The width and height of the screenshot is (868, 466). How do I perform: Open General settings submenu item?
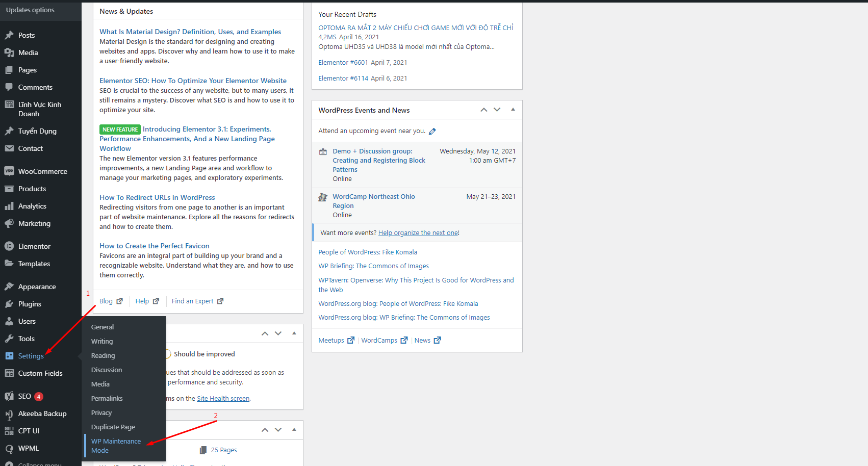(x=103, y=327)
